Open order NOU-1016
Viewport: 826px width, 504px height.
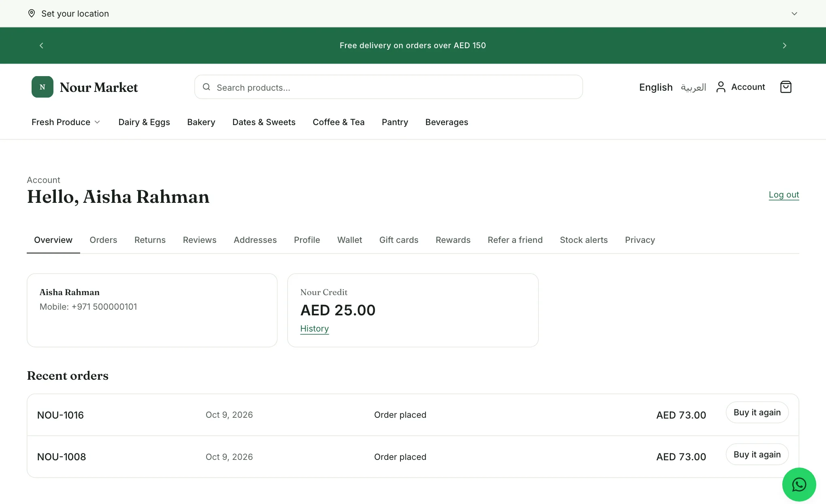pos(60,415)
